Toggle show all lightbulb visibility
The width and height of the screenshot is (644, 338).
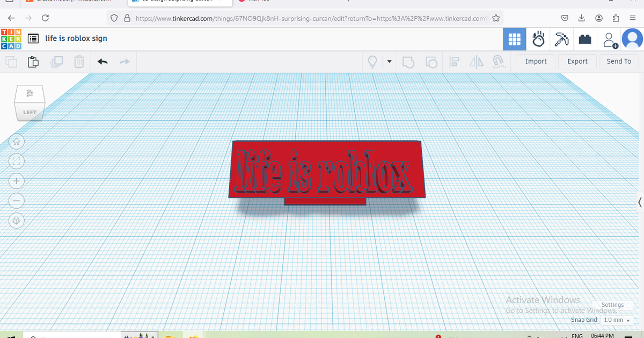(372, 62)
